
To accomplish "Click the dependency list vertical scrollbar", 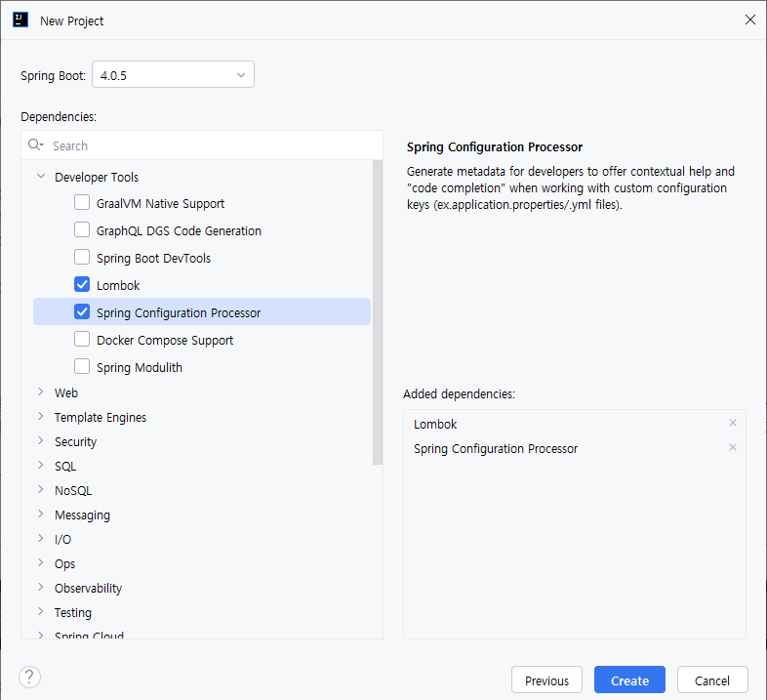I will click(377, 311).
